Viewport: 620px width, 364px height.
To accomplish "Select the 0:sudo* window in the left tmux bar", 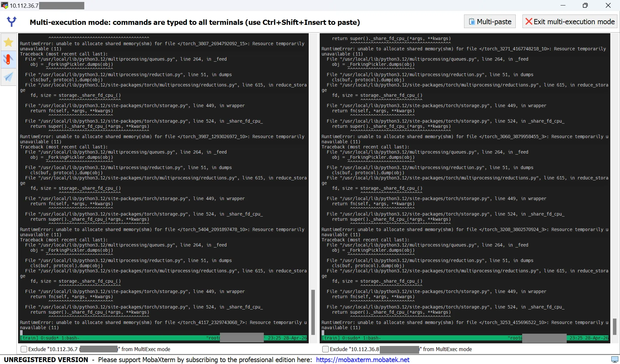I will point(49,338).
